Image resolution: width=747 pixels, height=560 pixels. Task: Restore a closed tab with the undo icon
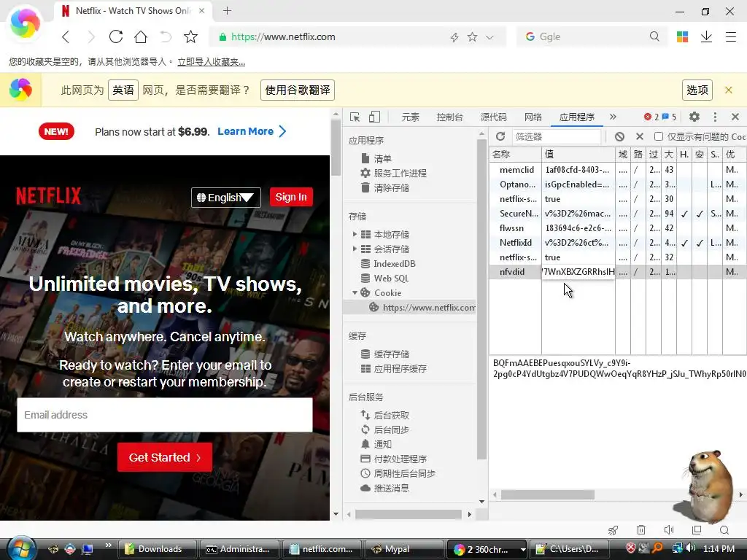(x=166, y=36)
